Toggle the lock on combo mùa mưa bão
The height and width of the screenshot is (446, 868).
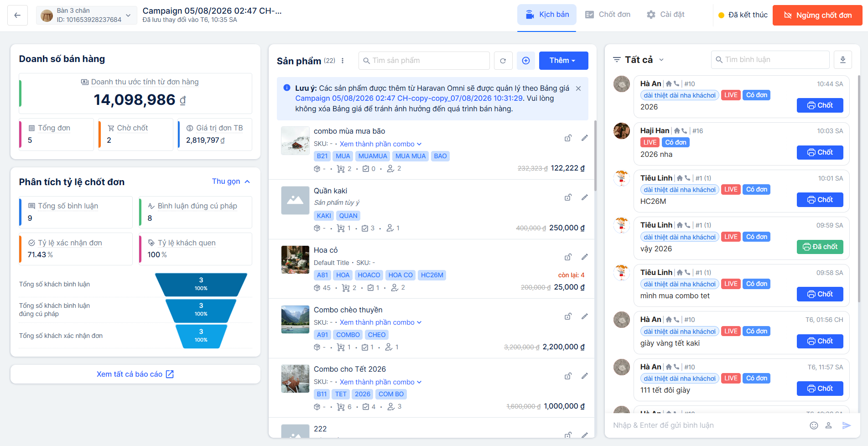(568, 138)
